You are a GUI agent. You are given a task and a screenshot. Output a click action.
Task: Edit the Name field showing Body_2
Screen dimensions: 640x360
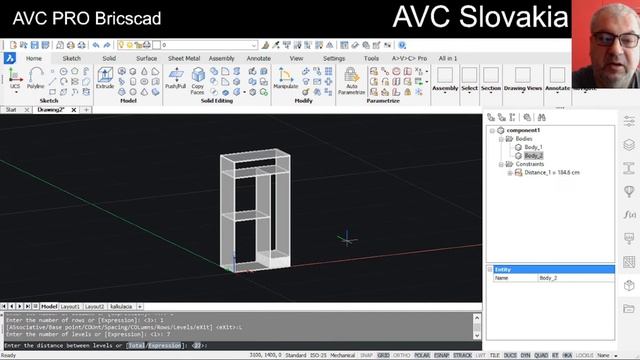(x=576, y=278)
